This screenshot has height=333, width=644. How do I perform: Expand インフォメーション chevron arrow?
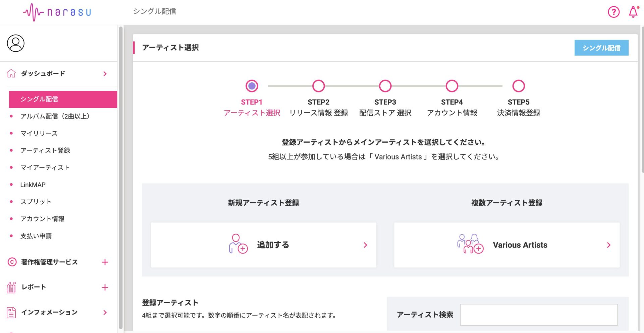(x=105, y=313)
